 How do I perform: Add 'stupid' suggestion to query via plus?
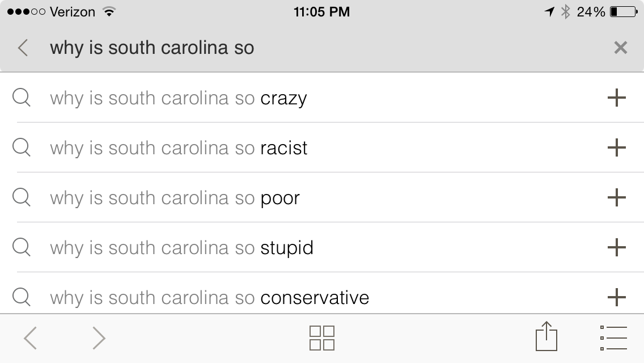click(x=617, y=248)
